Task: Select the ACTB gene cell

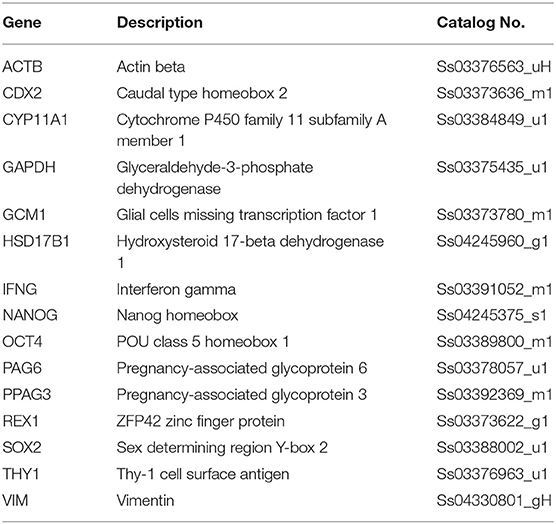Action: coord(22,67)
